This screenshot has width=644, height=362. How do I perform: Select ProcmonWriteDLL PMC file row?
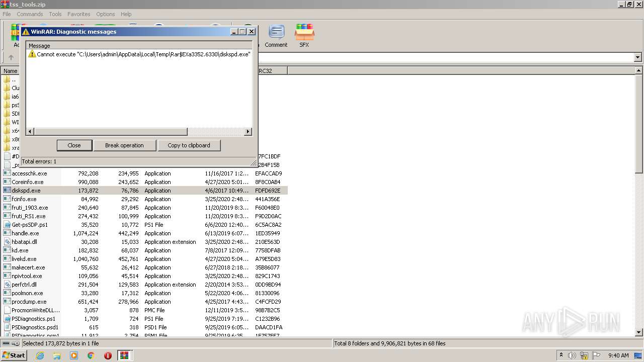144,310
